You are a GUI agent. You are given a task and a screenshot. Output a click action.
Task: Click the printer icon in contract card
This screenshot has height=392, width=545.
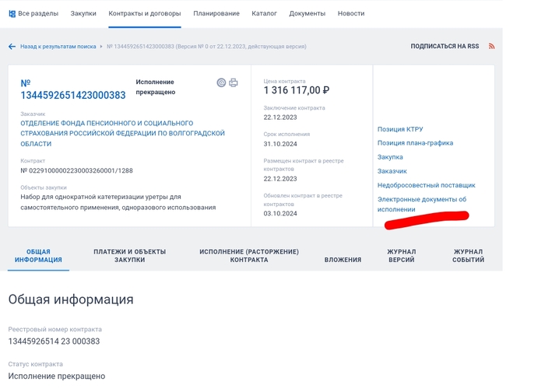pyautogui.click(x=233, y=83)
